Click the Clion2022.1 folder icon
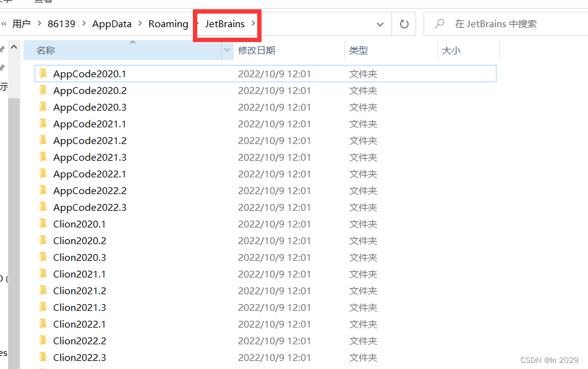588x369 pixels. [x=43, y=324]
